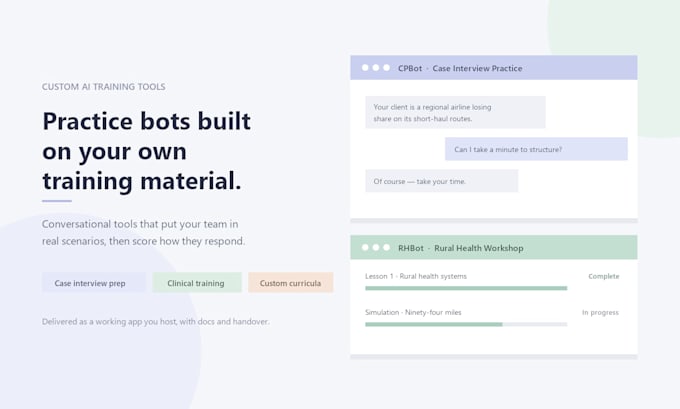The image size is (680, 409).
Task: Click the 'Conversational tools' description paragraph
Action: coord(144,232)
